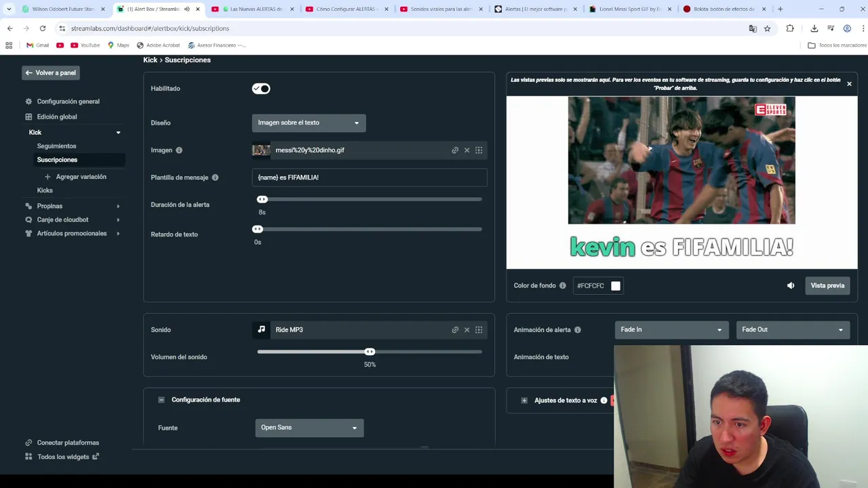Go back in browser history

[9, 28]
